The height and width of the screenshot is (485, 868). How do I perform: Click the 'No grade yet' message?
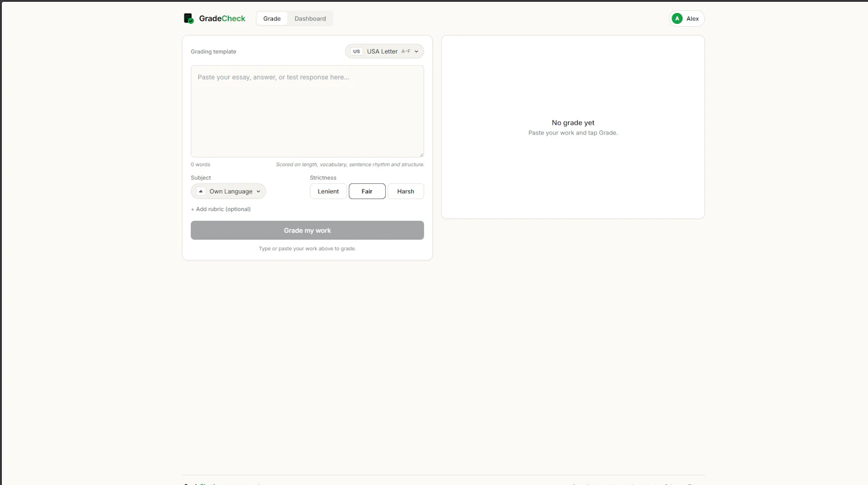coord(573,123)
